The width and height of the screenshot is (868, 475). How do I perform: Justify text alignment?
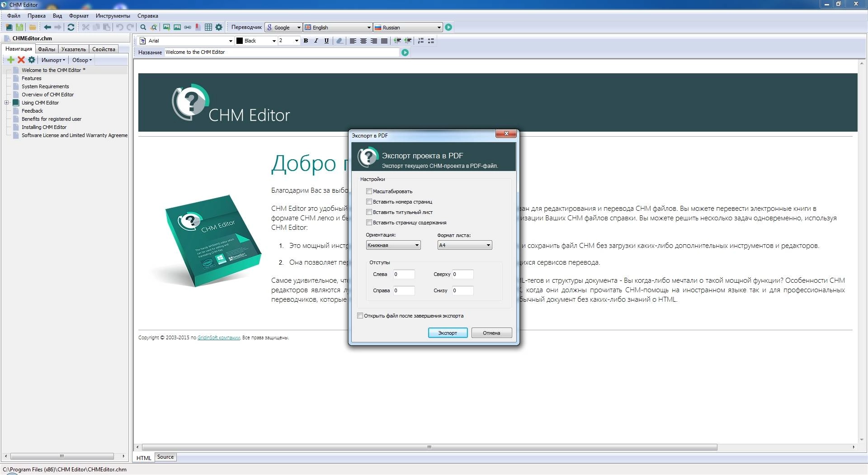[384, 41]
